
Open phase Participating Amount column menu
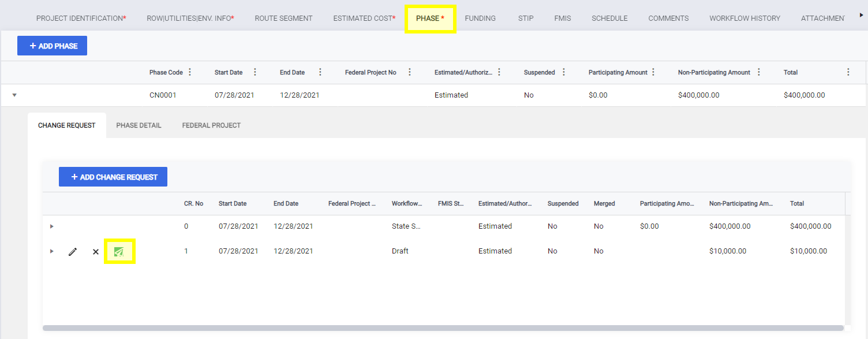653,72
